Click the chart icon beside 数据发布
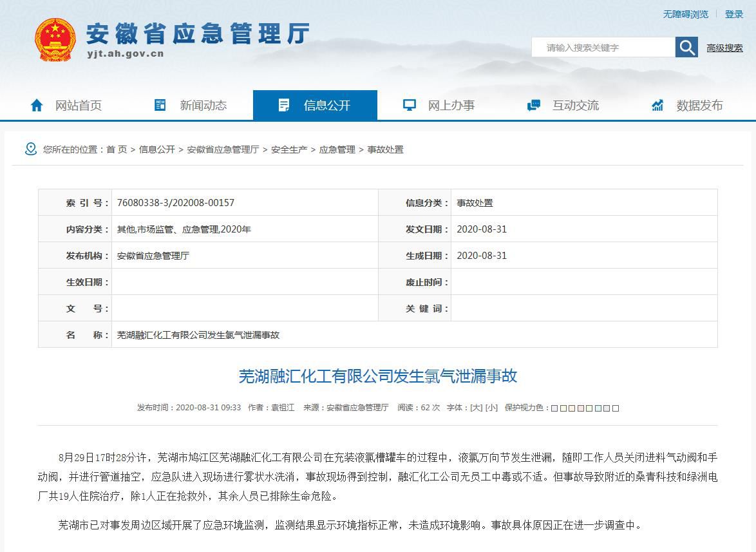The width and height of the screenshot is (756, 552). [x=657, y=105]
